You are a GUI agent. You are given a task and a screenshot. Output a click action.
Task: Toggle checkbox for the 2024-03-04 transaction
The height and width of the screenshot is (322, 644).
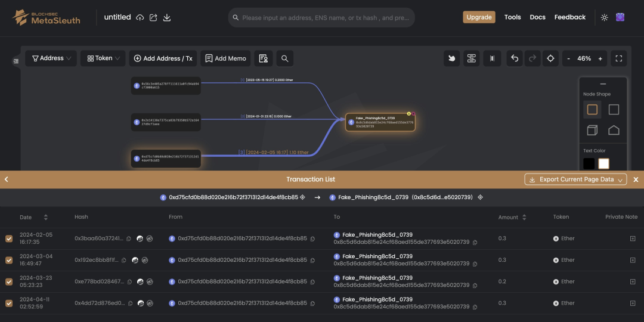pos(9,260)
